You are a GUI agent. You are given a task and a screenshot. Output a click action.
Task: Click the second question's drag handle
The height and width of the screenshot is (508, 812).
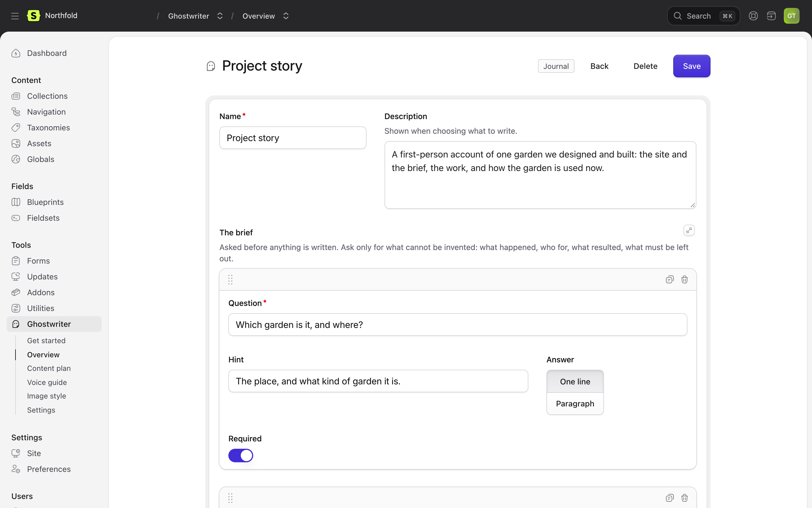230,498
